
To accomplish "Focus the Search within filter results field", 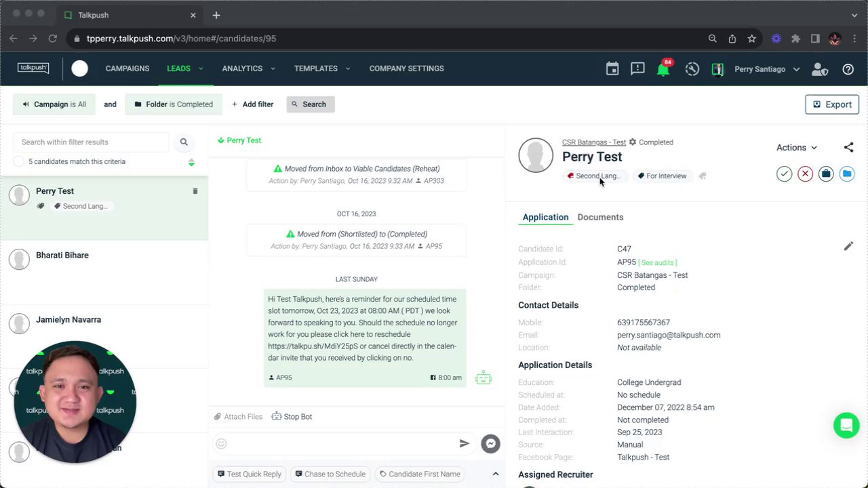I will click(x=92, y=142).
